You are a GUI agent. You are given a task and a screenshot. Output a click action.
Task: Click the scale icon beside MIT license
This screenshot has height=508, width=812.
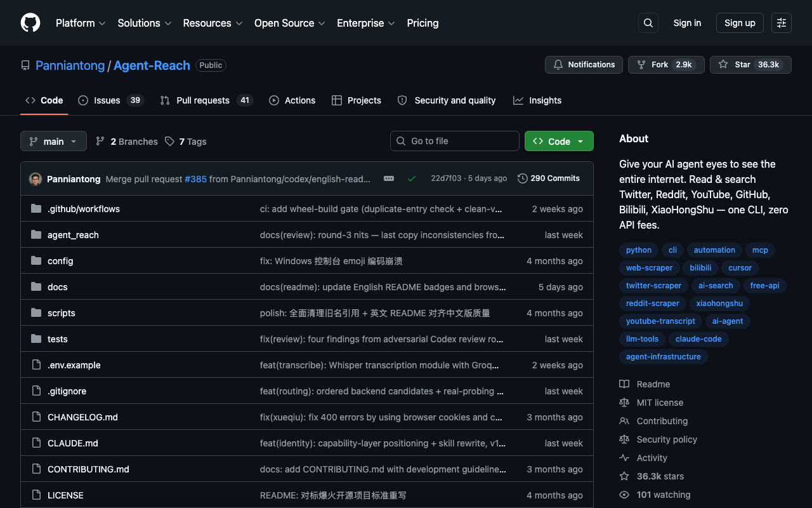point(624,403)
